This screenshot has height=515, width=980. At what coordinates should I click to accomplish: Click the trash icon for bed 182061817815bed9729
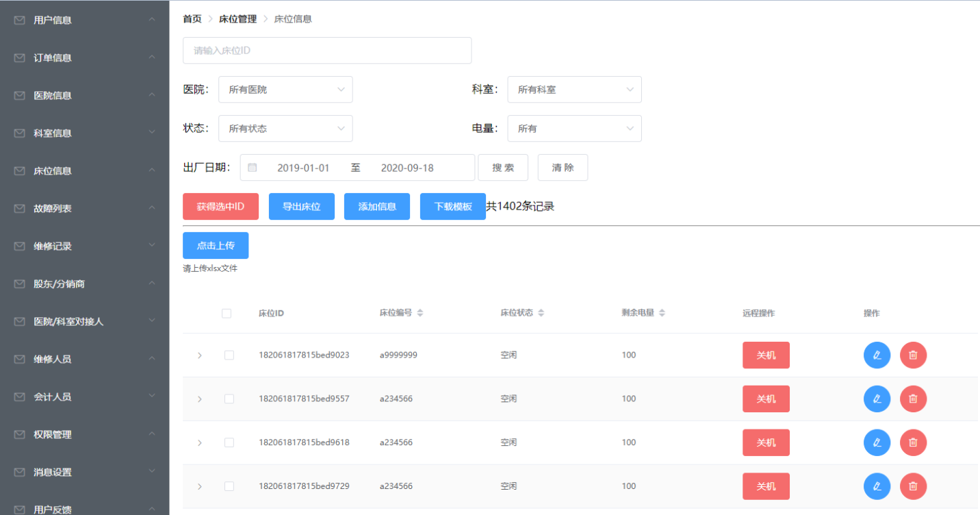click(913, 486)
